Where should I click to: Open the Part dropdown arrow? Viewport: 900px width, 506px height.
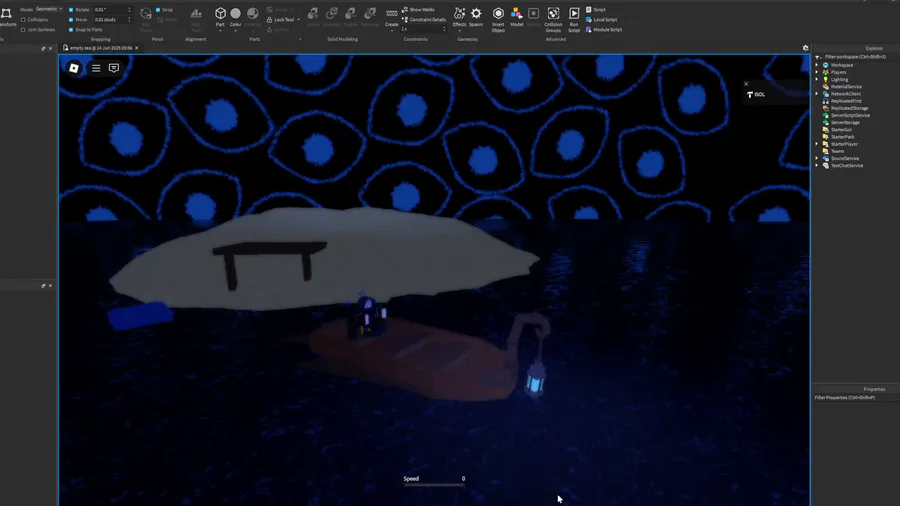(220, 30)
